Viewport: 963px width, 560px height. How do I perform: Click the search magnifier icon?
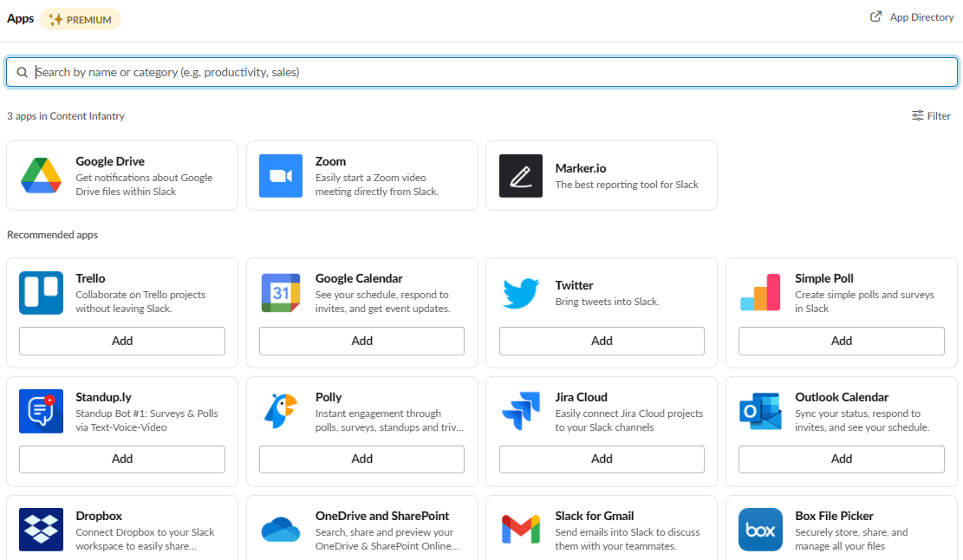(23, 73)
